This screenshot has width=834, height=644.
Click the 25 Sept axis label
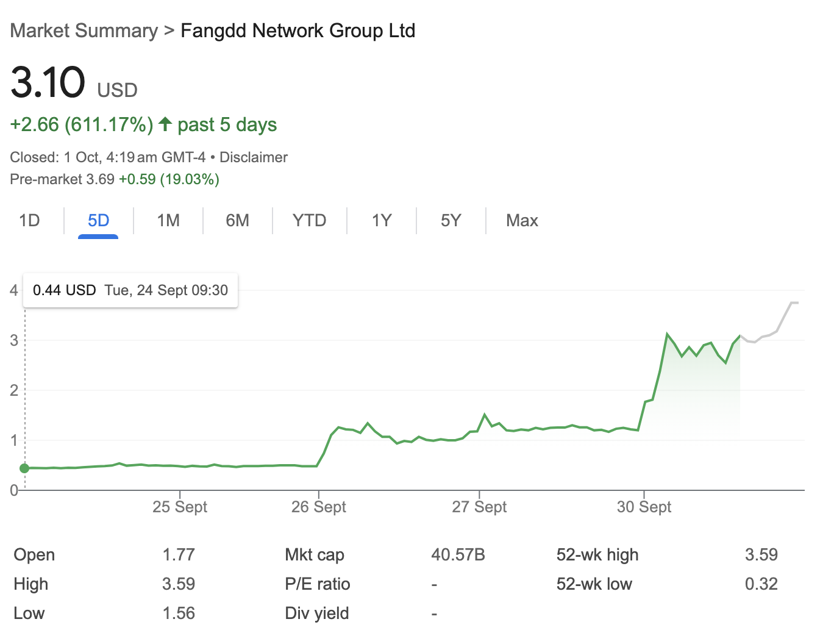click(180, 507)
